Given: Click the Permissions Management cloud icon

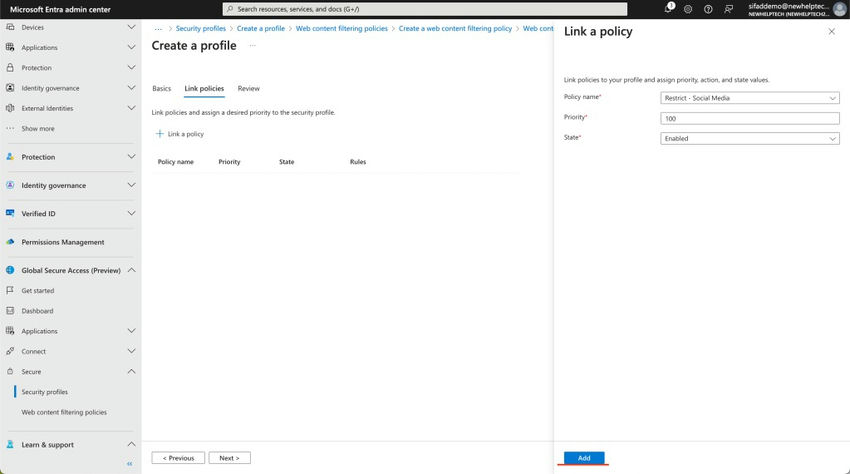Looking at the screenshot, I should tap(10, 242).
